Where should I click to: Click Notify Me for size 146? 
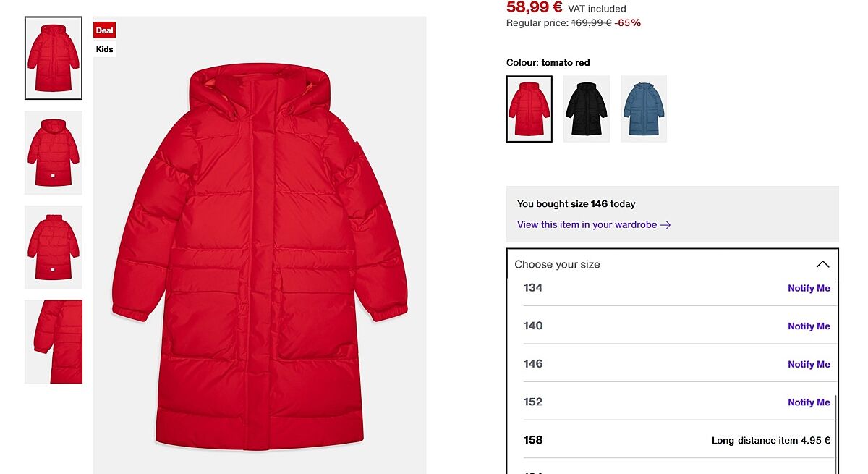click(x=809, y=364)
